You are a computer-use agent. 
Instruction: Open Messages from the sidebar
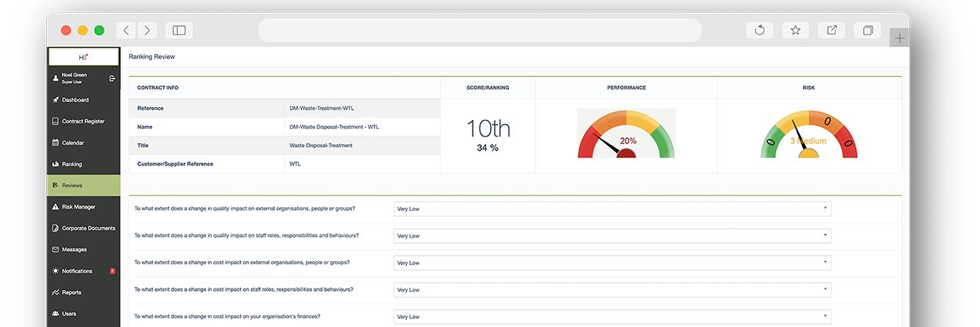point(84,249)
